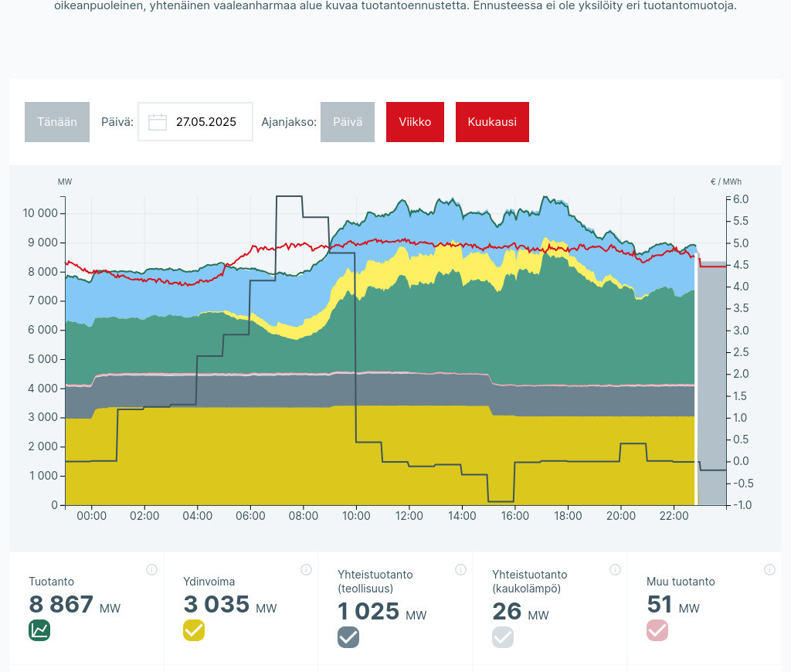791x672 pixels.
Task: Open info icon for Ydinvoima card
Action: [x=306, y=570]
